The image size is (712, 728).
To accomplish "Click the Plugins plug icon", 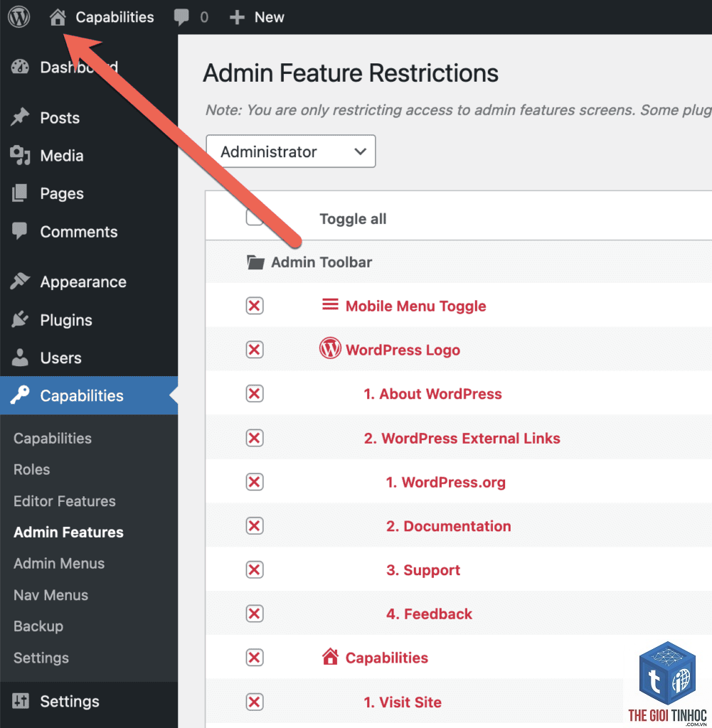I will pos(20,319).
